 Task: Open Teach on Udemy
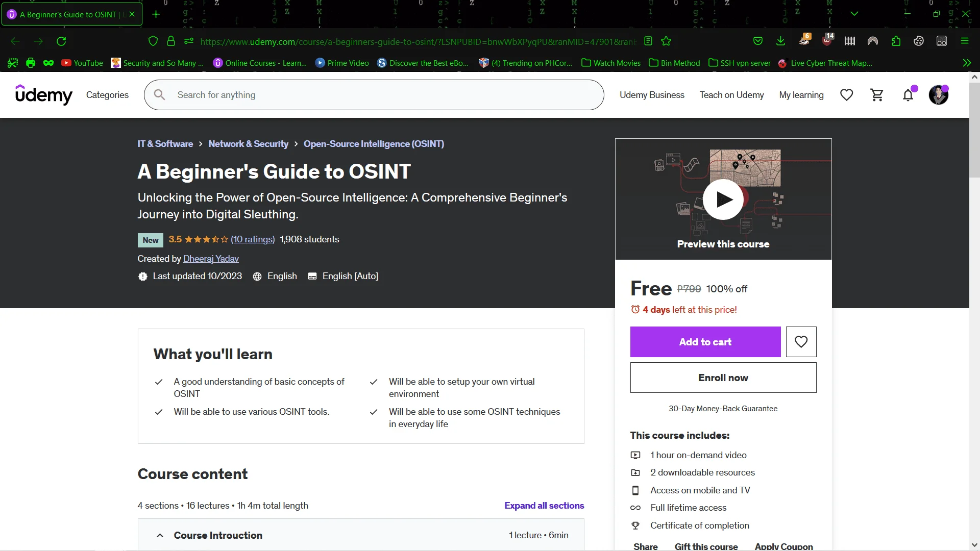point(731,95)
